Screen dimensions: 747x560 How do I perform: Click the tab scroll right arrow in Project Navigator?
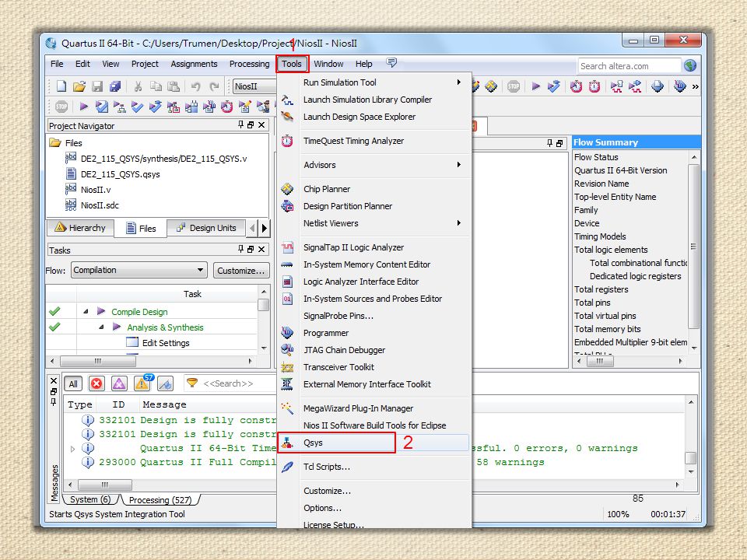tap(265, 228)
